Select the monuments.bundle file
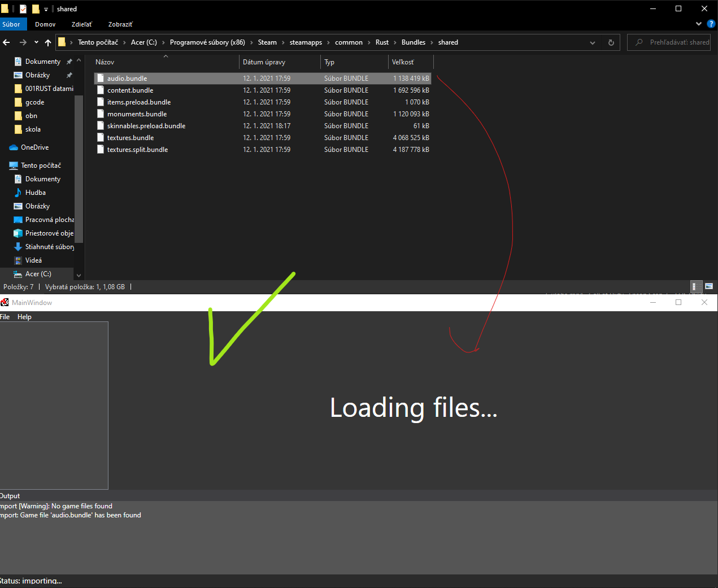 [x=136, y=114]
